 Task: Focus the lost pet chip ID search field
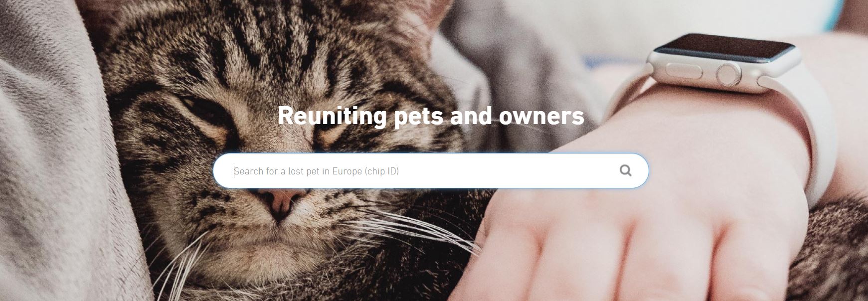point(431,171)
